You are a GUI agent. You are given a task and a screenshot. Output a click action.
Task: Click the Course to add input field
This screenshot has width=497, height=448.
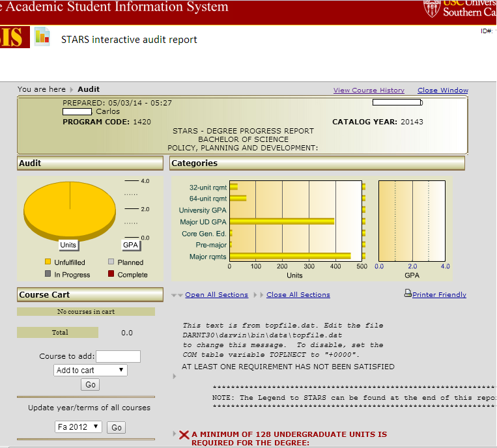[x=119, y=356]
